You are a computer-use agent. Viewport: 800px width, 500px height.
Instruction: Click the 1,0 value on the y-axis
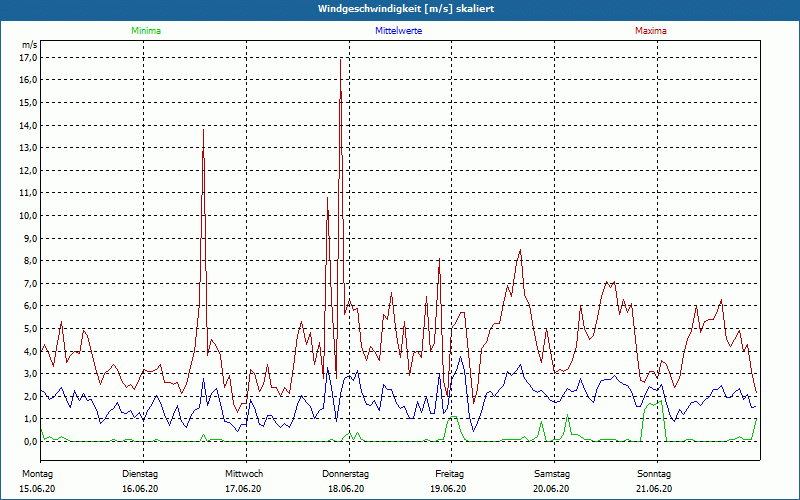click(31, 419)
